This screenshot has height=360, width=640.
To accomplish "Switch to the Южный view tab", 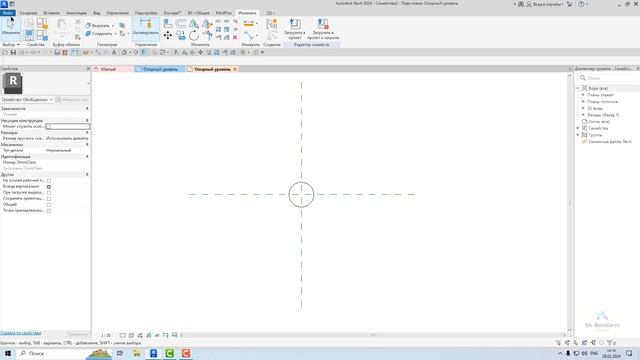I will point(113,69).
